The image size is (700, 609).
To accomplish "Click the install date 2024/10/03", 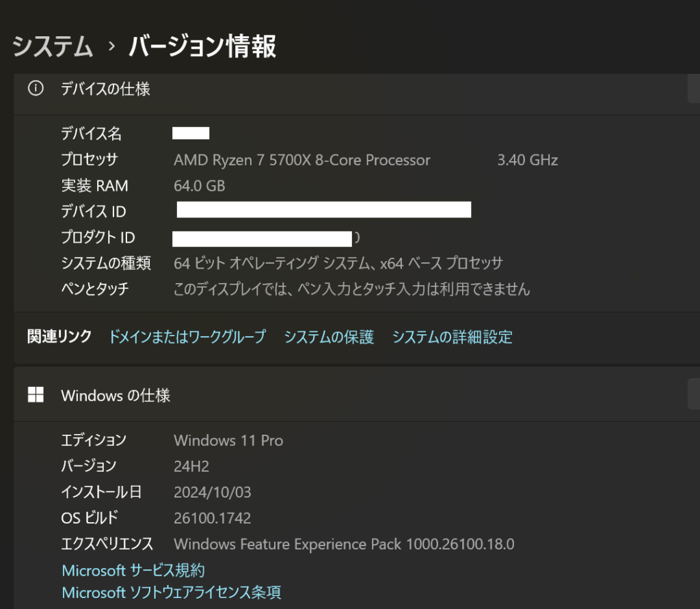I will coord(213,492).
